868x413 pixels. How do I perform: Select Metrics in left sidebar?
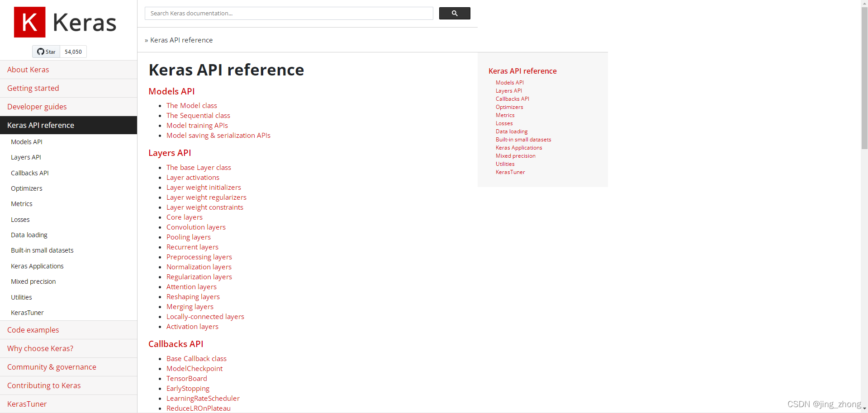(22, 204)
